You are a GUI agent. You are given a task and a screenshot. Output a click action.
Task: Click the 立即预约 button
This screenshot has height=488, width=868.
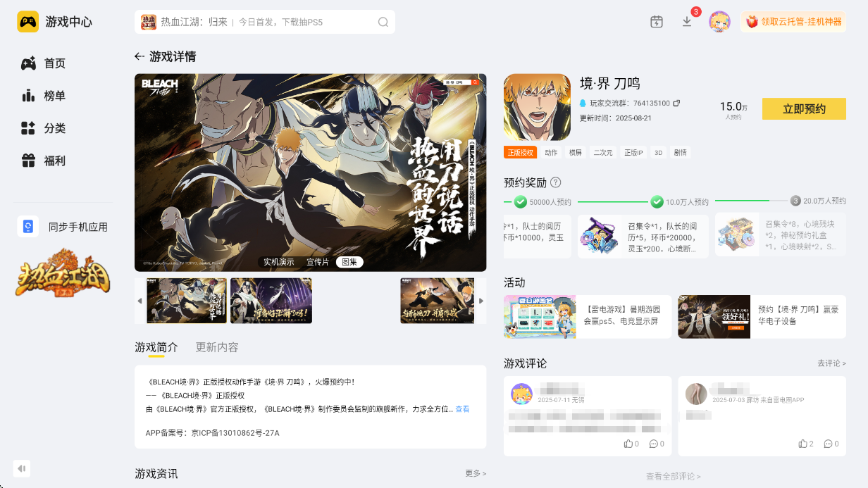(x=804, y=109)
